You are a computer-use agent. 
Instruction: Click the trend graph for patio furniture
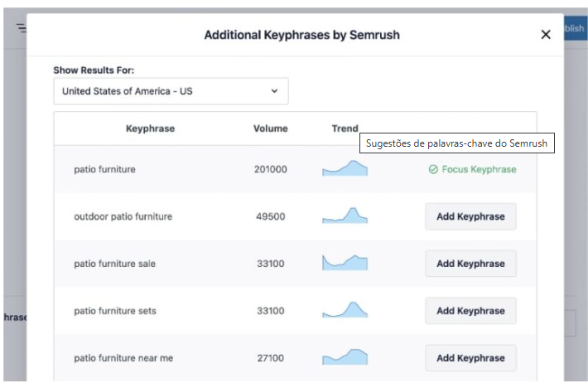pyautogui.click(x=345, y=169)
